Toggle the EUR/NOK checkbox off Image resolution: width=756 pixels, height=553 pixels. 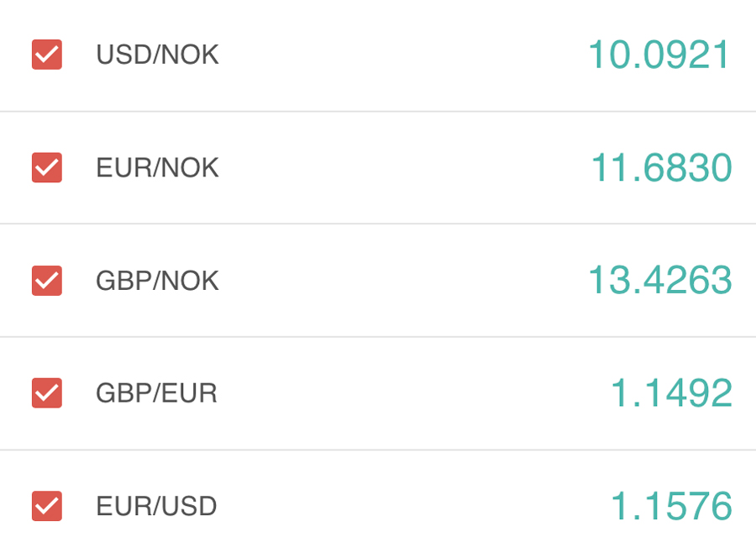click(47, 167)
